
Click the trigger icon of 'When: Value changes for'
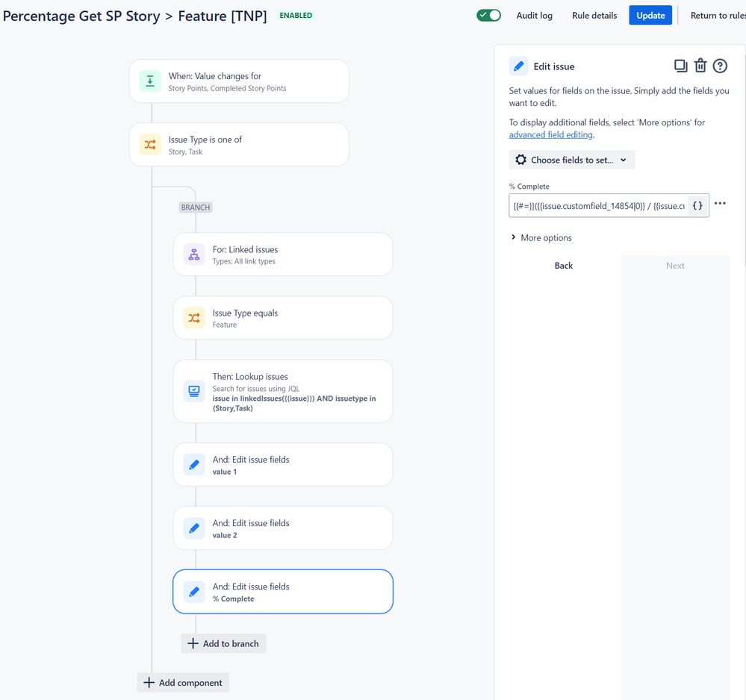(150, 81)
